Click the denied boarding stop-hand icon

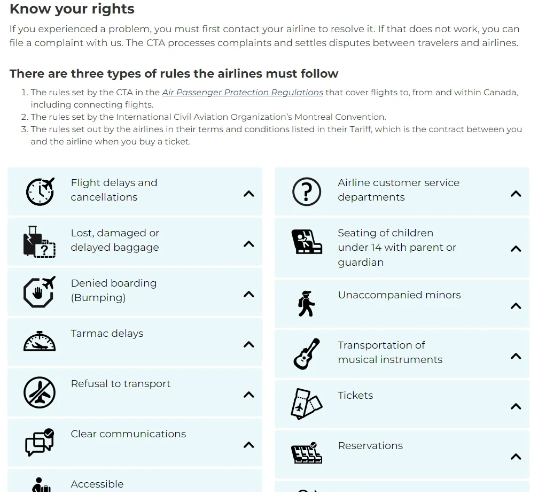click(39, 292)
